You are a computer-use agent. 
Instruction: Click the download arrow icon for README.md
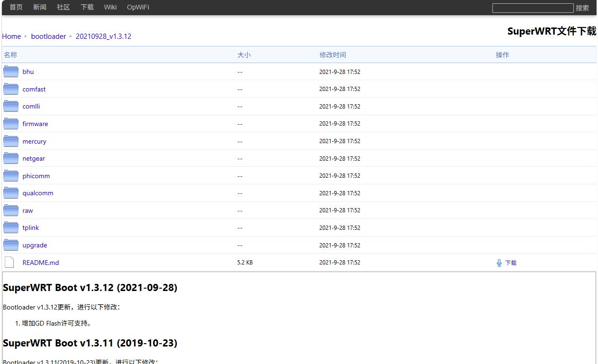point(499,263)
